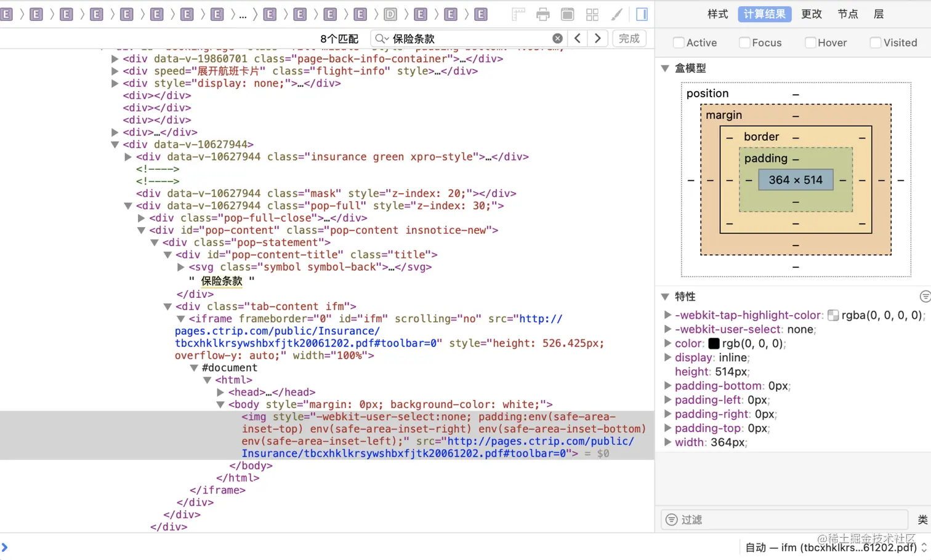Collapse the #document node
The width and height of the screenshot is (931, 560).
(x=194, y=368)
